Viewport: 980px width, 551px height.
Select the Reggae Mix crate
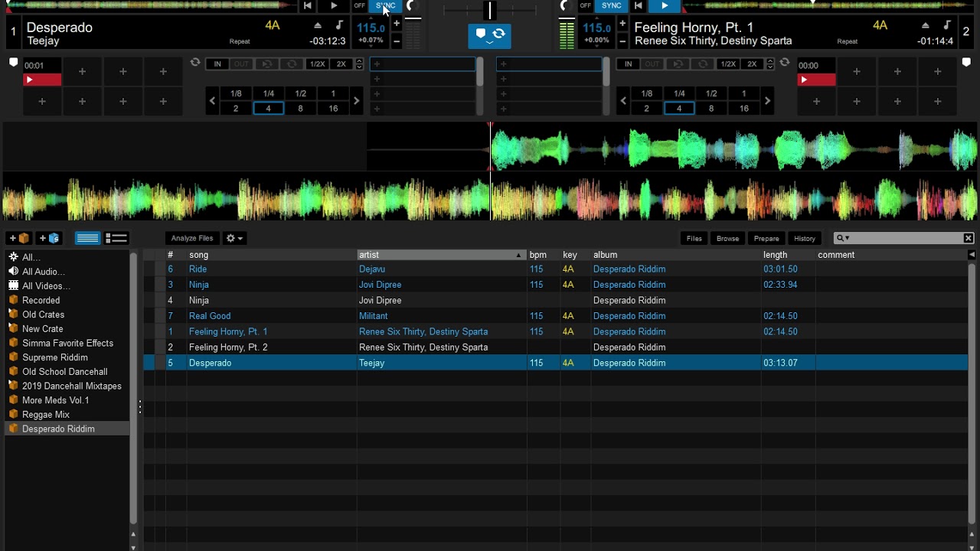(67, 415)
